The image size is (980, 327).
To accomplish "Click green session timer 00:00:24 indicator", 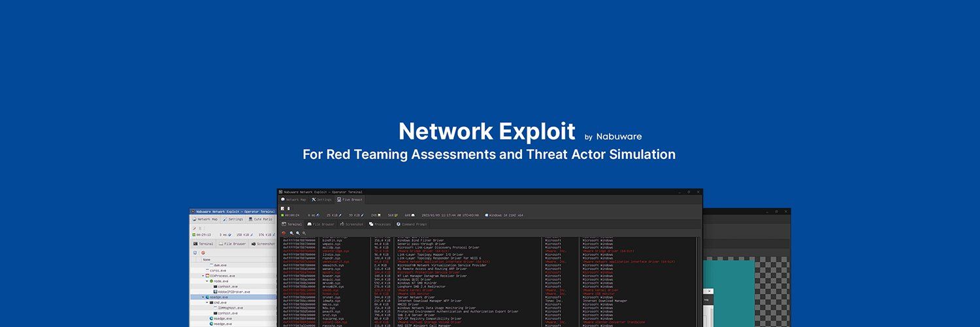I will pos(290,215).
